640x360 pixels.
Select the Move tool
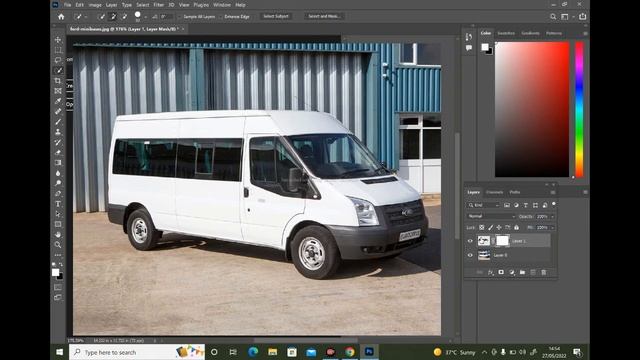(x=58, y=40)
